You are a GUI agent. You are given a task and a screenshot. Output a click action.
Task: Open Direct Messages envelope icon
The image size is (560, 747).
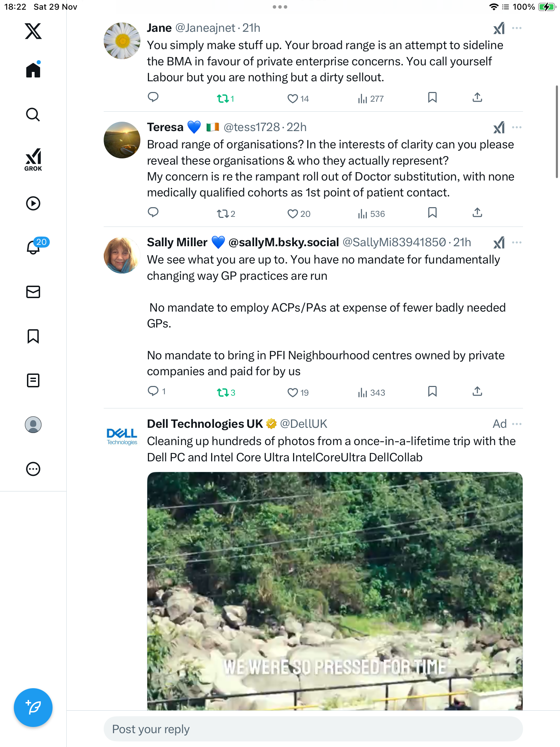[33, 292]
